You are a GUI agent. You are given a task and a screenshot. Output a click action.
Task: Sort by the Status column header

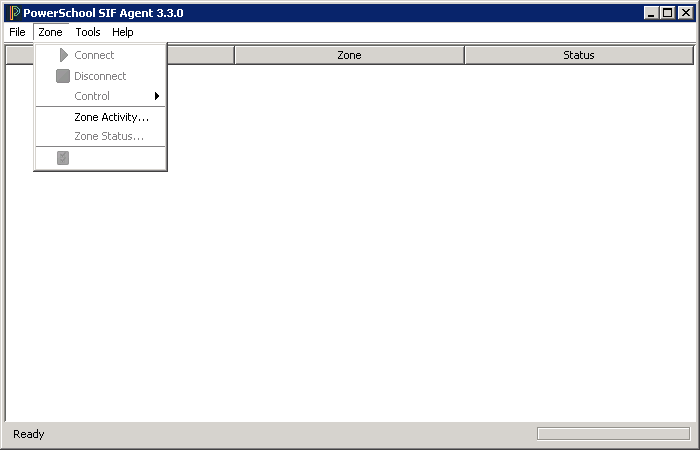[x=578, y=55]
